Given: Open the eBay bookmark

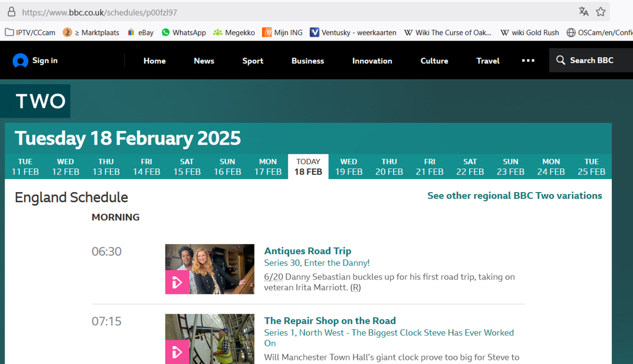Looking at the screenshot, I should click(140, 32).
